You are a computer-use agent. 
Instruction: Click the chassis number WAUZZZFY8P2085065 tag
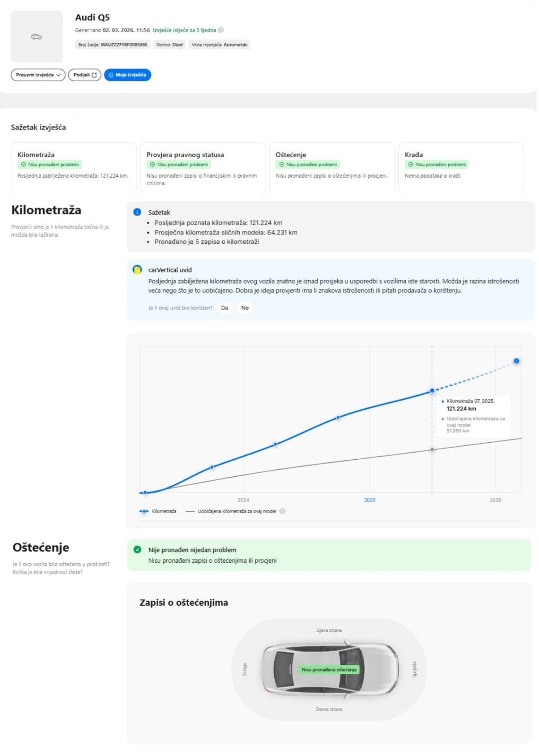113,45
